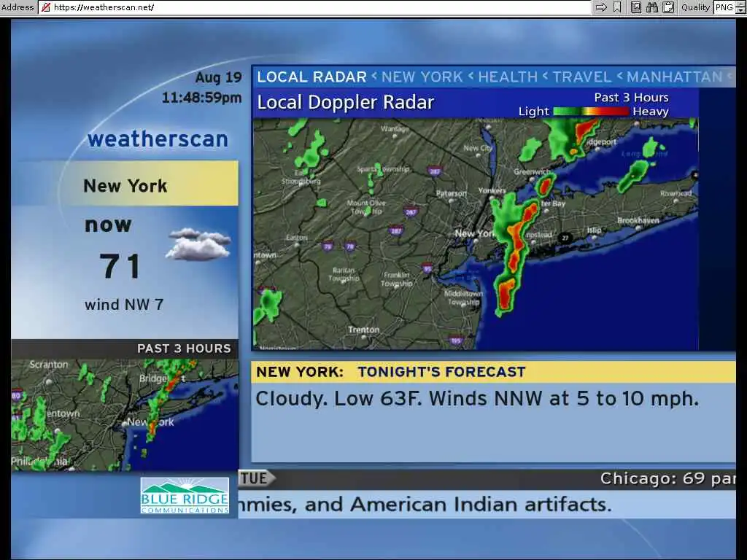Click the now label
Viewport: 747px width, 560px height.
[x=108, y=225]
